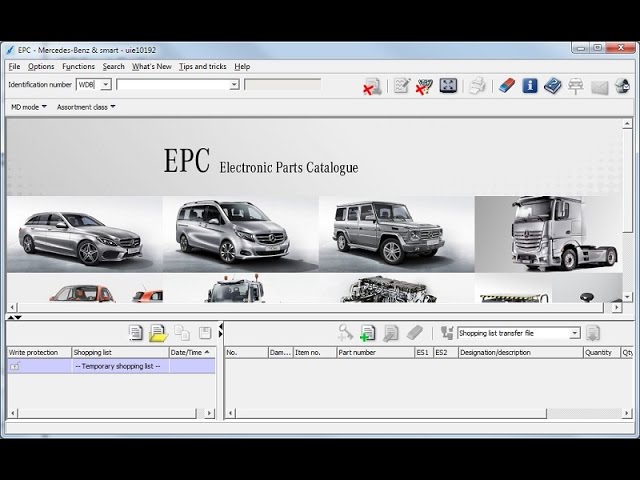
Task: Click the Item no. column header
Action: click(x=314, y=352)
